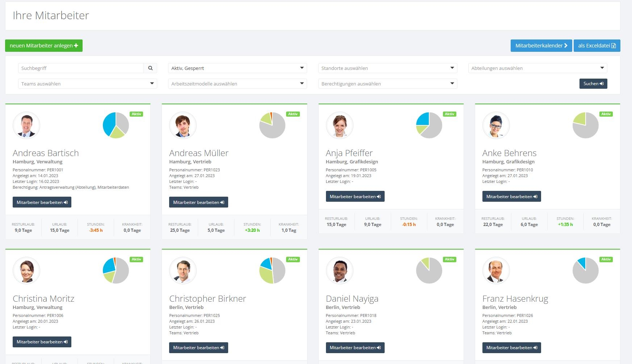Click Aktiv badge on Andreas Müller card
This screenshot has height=364, width=632.
click(x=293, y=114)
